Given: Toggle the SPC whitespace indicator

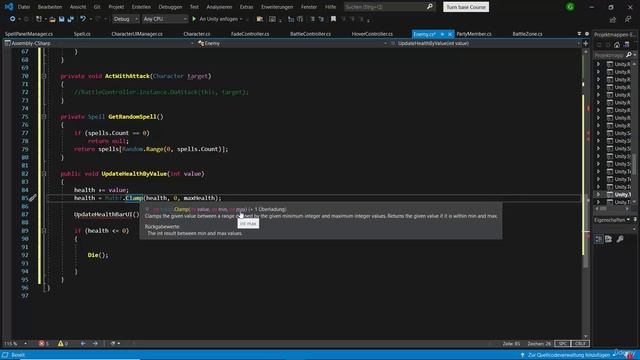Looking at the screenshot, I should coord(562,344).
